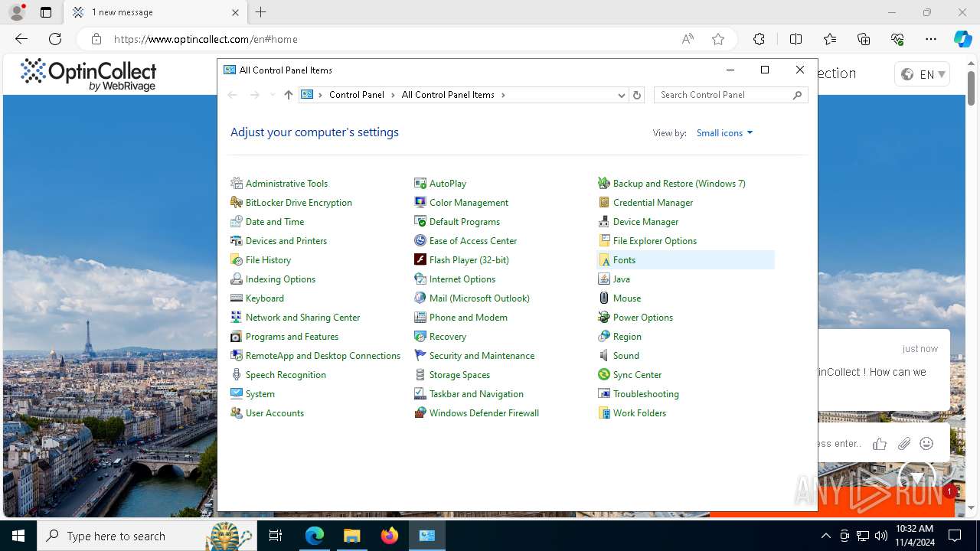Open the Programs and Features link
This screenshot has height=551, width=980.
(x=292, y=337)
